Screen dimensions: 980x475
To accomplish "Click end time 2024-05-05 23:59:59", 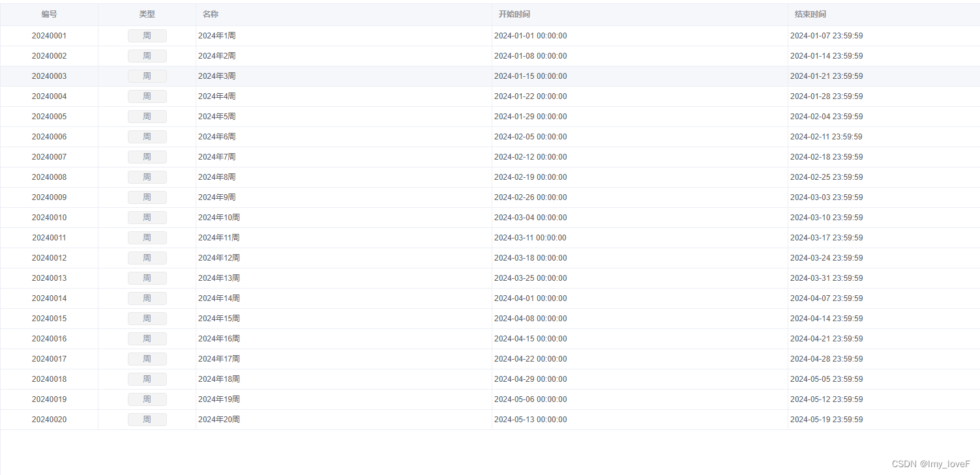I will tap(827, 379).
